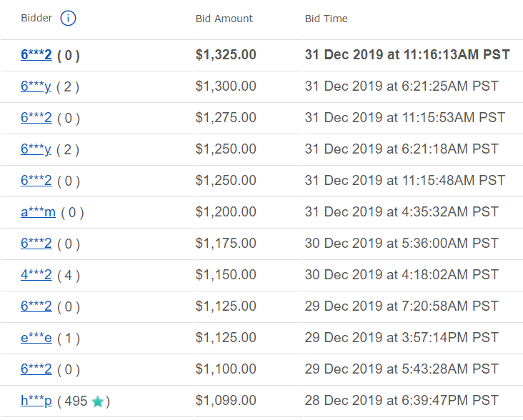
Task: Select bidder 6***2 on the $1,100.00 row
Action: 36,369
